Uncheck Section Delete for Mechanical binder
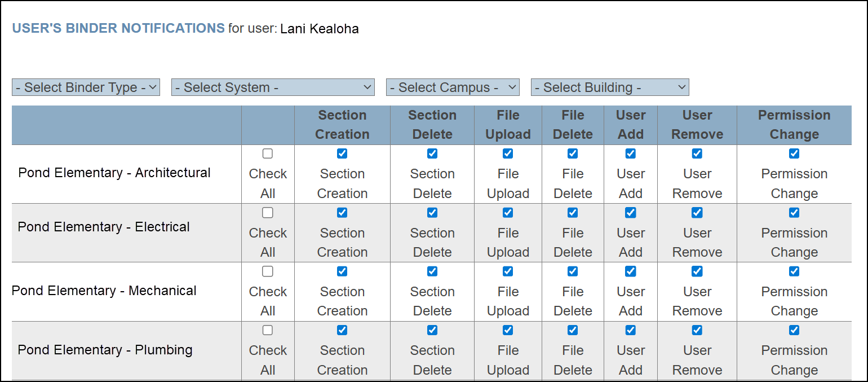 point(432,271)
